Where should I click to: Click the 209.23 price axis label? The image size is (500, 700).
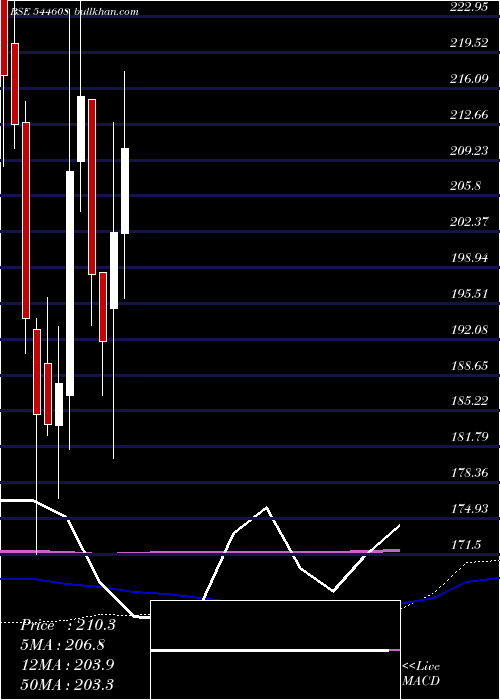pyautogui.click(x=469, y=150)
